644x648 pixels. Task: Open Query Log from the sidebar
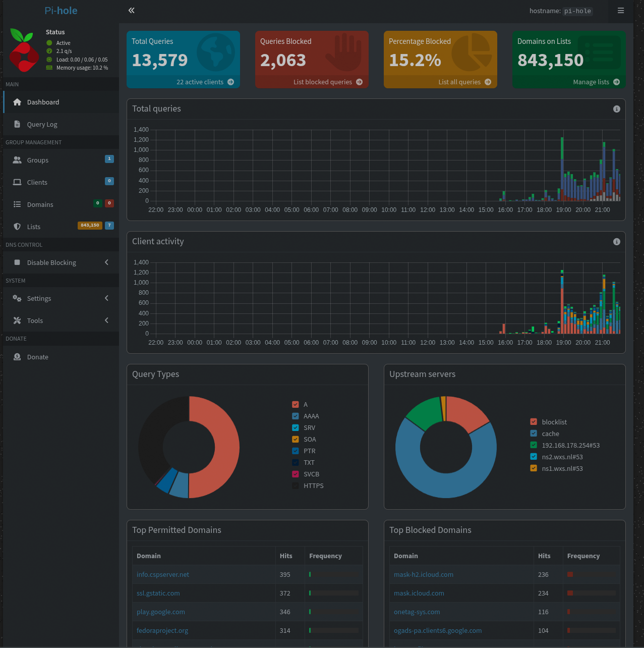(42, 125)
